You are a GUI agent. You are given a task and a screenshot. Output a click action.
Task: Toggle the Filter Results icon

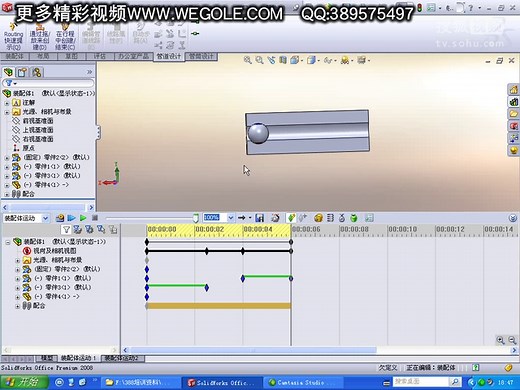click(x=113, y=229)
